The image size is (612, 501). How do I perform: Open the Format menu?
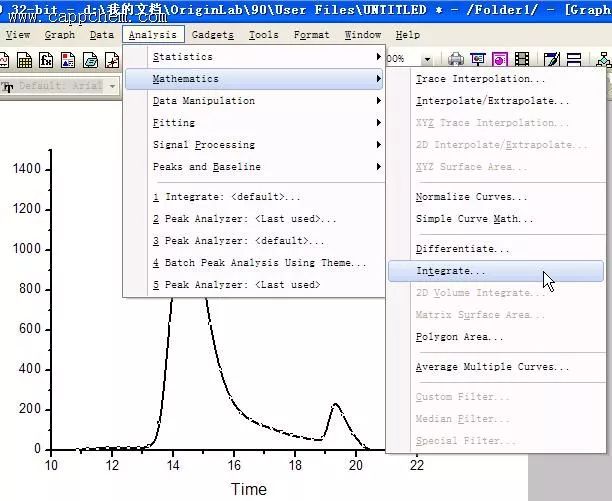(311, 35)
